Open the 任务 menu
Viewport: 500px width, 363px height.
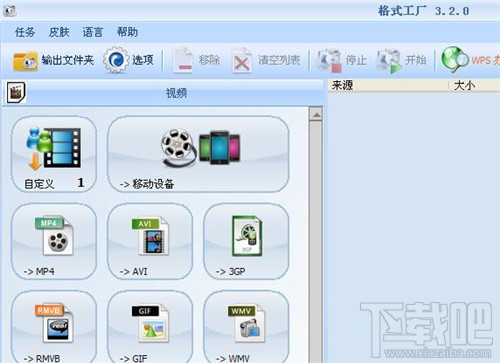point(25,32)
